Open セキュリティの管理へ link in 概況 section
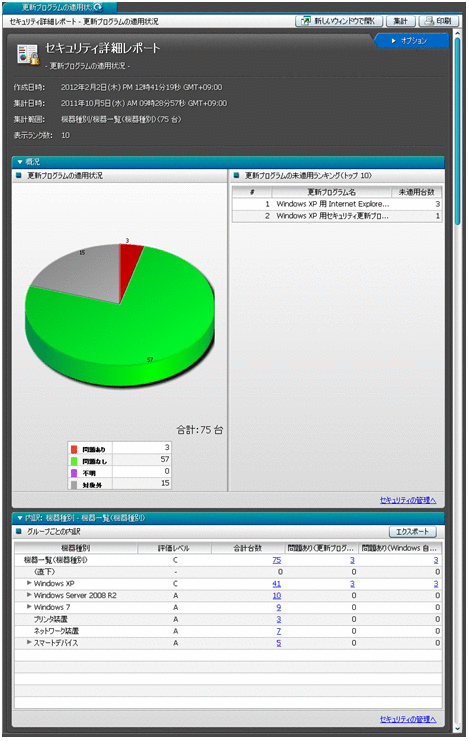 click(408, 500)
